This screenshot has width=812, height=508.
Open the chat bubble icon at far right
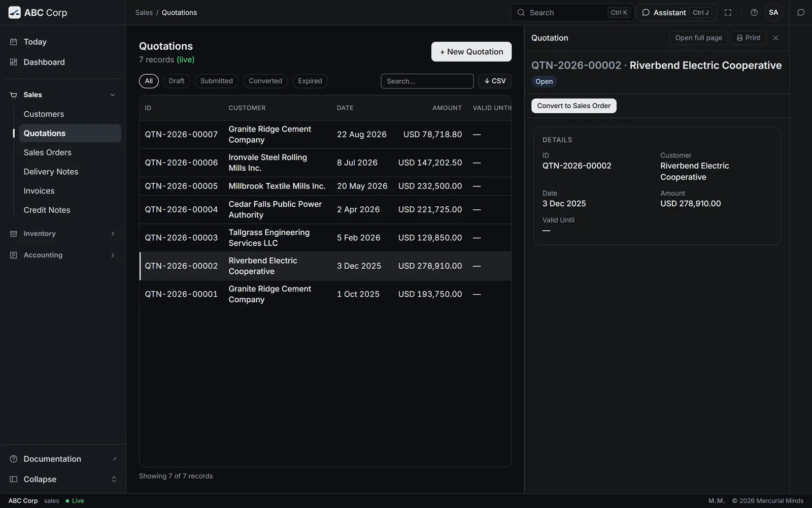801,13
